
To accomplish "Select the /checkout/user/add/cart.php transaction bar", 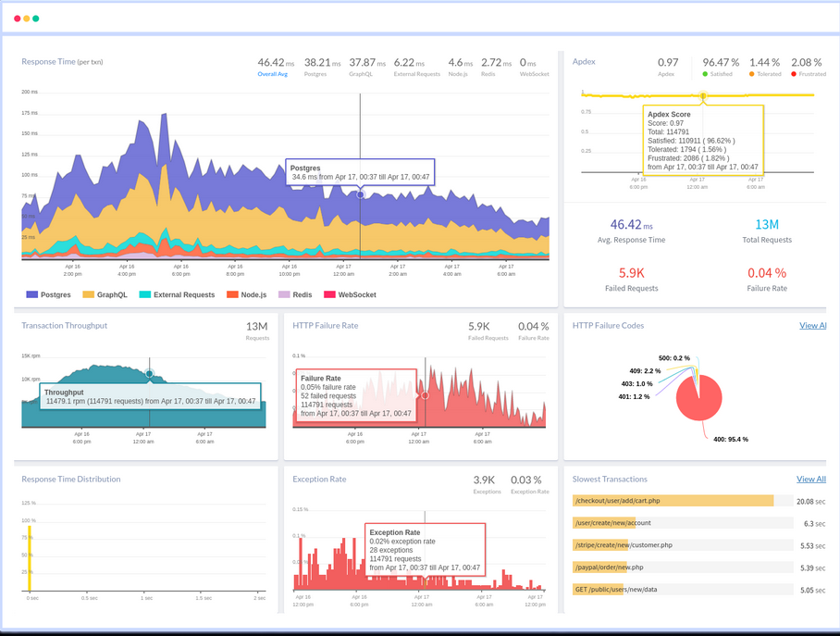I will pyautogui.click(x=673, y=501).
